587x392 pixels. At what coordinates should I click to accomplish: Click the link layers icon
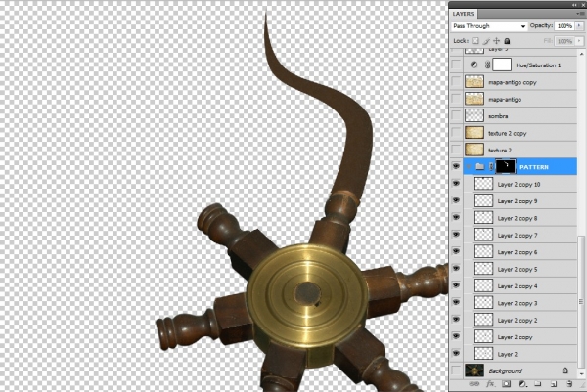474,384
